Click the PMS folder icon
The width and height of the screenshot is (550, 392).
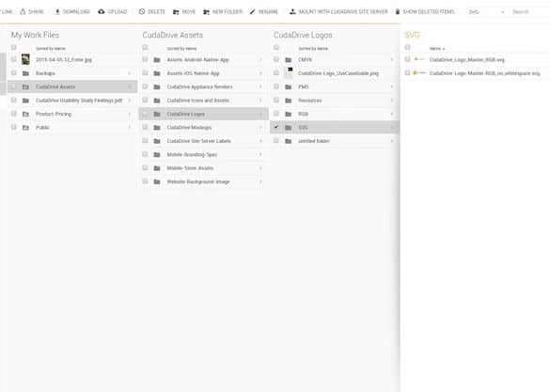click(x=289, y=87)
